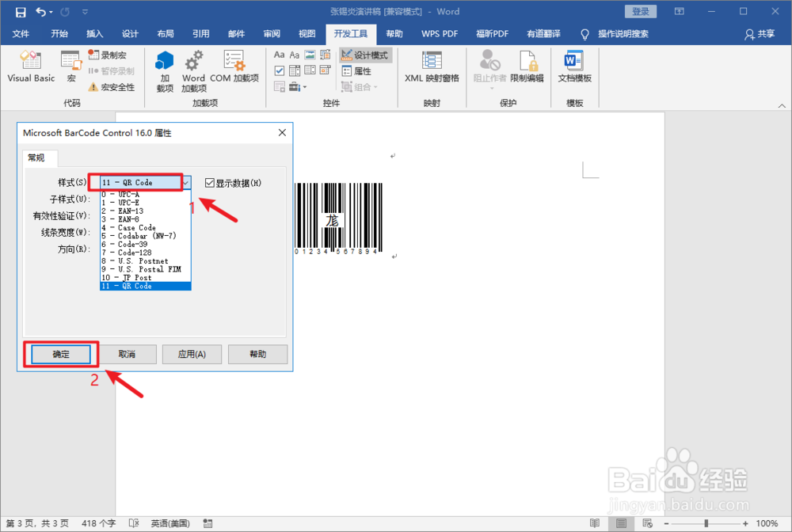Image resolution: width=792 pixels, height=532 pixels.
Task: Switch to Mailings (邮件) tab
Action: point(236,34)
